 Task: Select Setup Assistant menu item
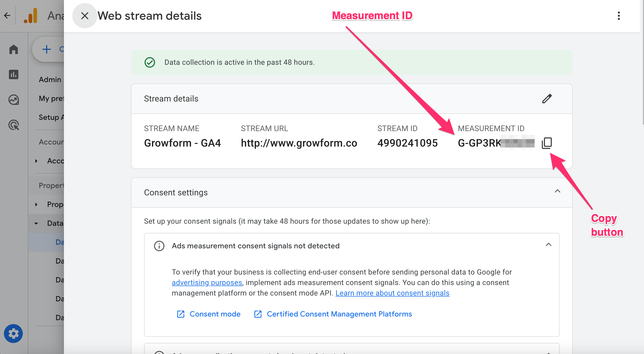coord(51,117)
